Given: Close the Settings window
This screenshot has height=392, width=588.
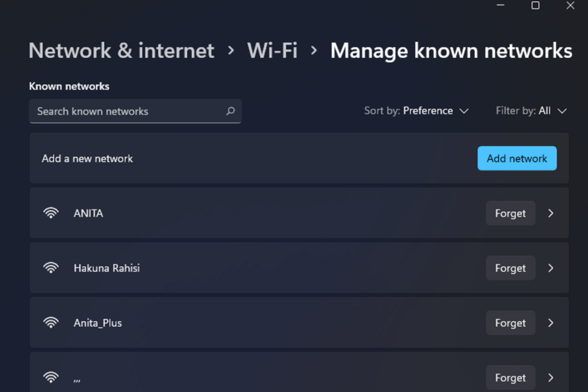Looking at the screenshot, I should click(x=570, y=5).
